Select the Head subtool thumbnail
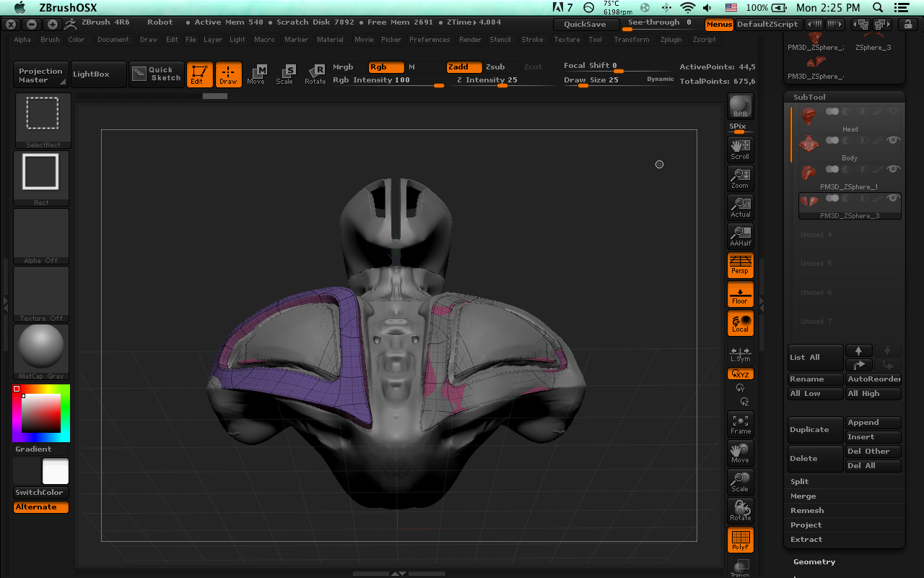The image size is (924, 578). 808,116
